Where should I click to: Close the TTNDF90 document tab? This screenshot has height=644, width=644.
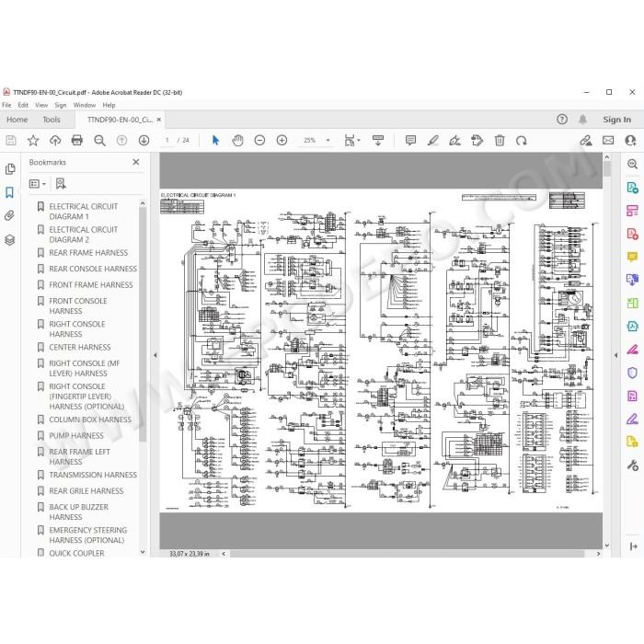tap(159, 120)
